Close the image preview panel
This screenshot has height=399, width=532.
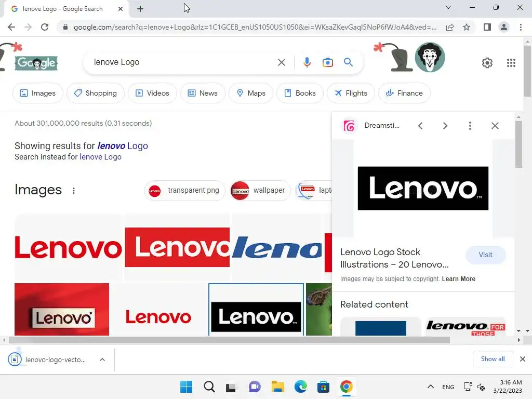(x=495, y=126)
